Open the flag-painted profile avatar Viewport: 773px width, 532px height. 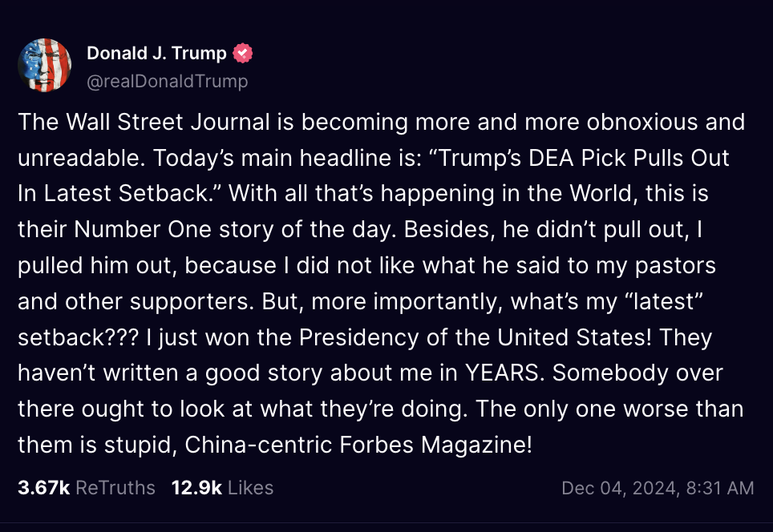pyautogui.click(x=44, y=66)
